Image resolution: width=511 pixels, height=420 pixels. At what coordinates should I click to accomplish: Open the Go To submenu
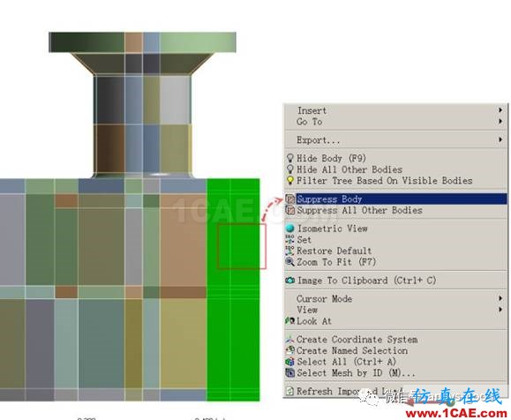[x=395, y=122]
